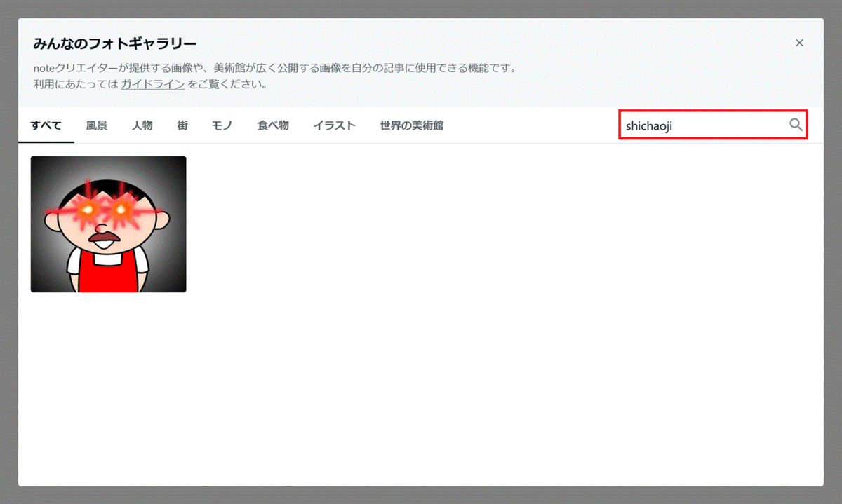Open the ガイドライン link
The image size is (842, 504).
153,84
